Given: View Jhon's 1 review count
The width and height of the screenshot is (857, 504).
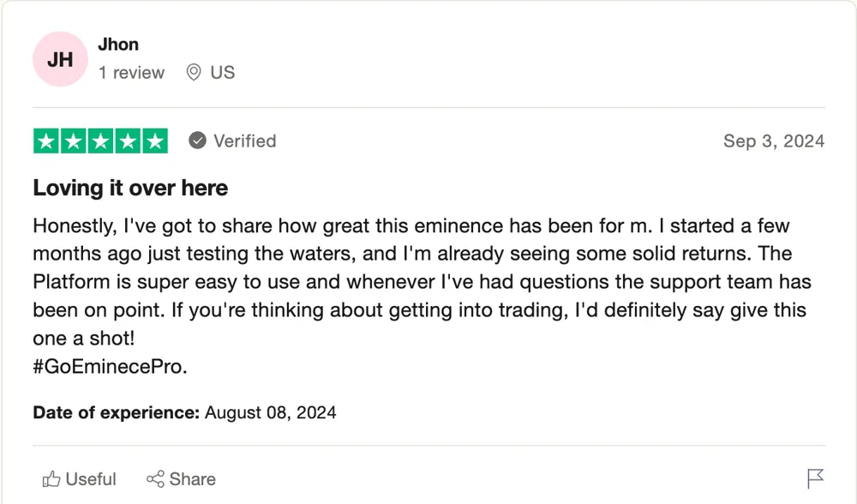Looking at the screenshot, I should [x=131, y=72].
